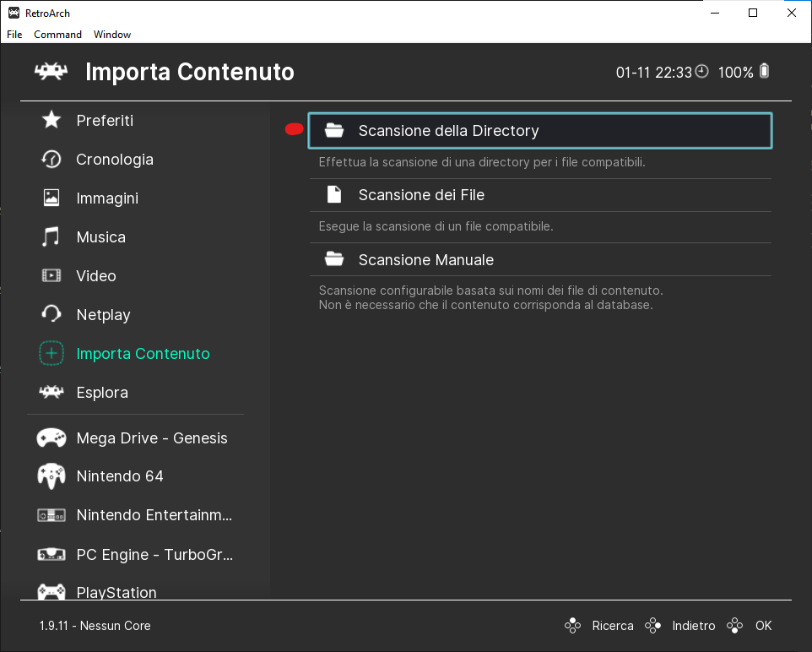
Task: Click the battery icon in header
Action: tap(765, 71)
